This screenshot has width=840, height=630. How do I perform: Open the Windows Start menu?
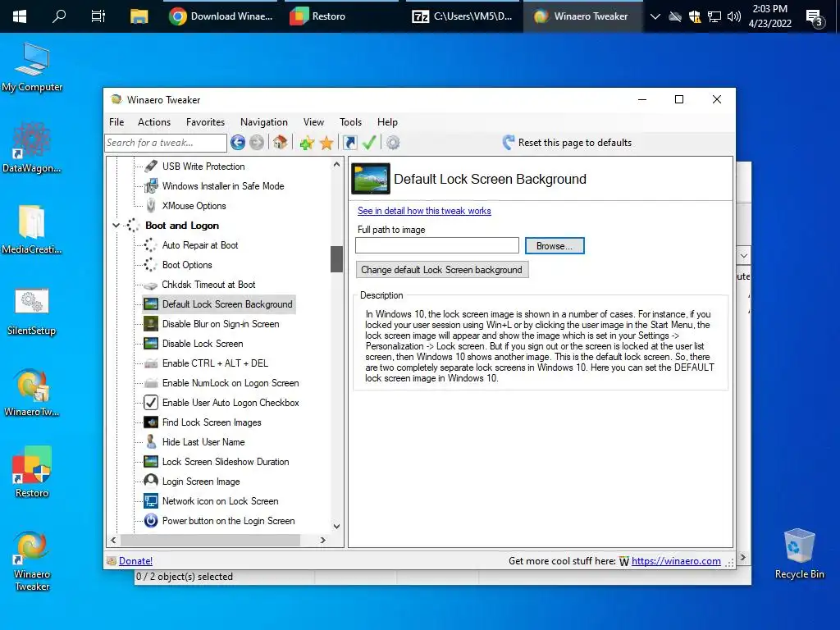coord(20,16)
